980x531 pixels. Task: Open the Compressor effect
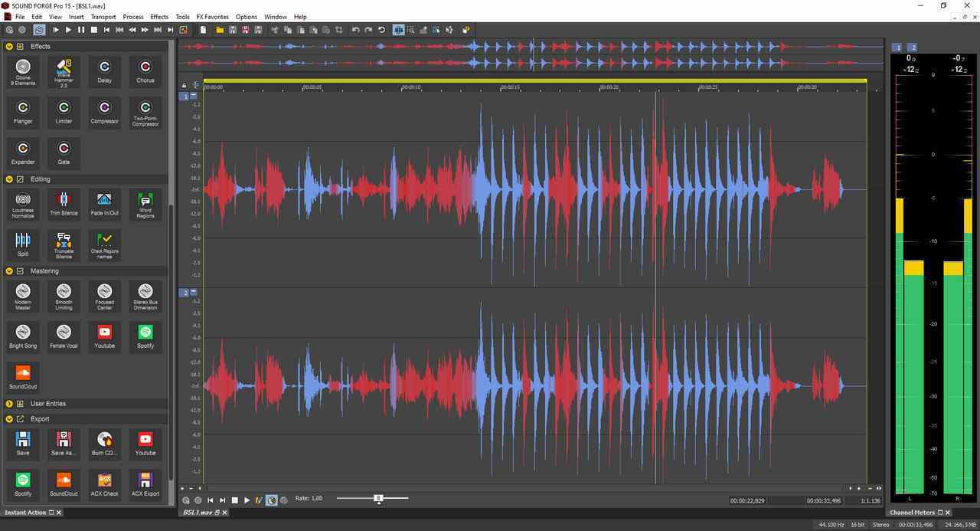click(104, 112)
